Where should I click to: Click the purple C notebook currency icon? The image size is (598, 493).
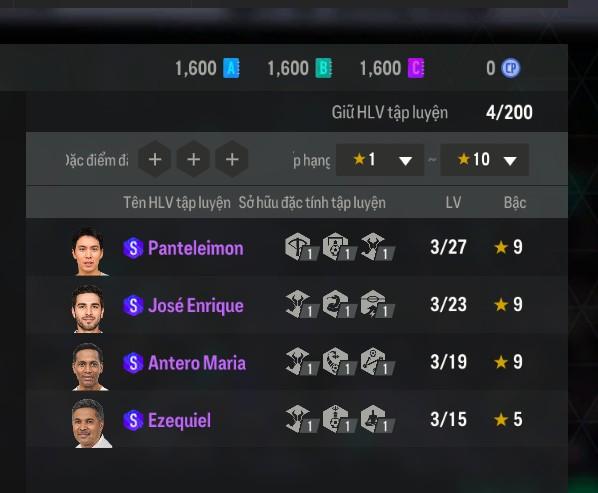point(416,69)
